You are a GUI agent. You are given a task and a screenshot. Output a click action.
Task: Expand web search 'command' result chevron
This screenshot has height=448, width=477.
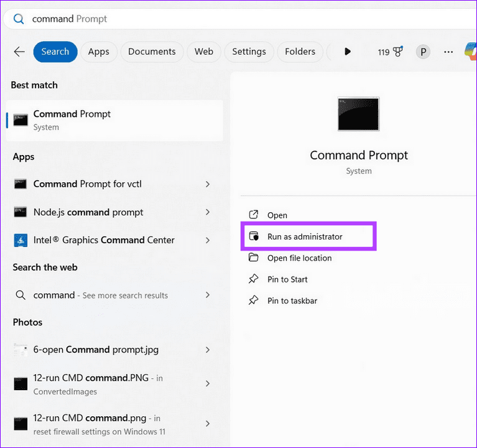[x=208, y=294]
